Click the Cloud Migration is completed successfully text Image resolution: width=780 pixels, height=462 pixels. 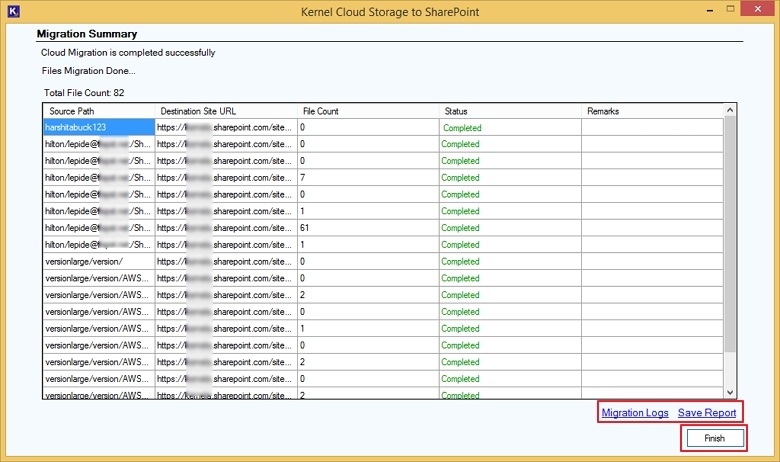tap(128, 53)
